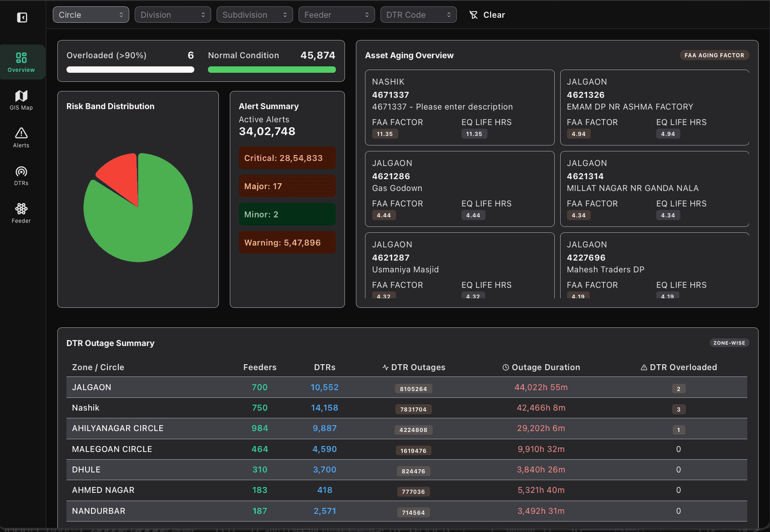Clear all filters with the Clear button

487,15
